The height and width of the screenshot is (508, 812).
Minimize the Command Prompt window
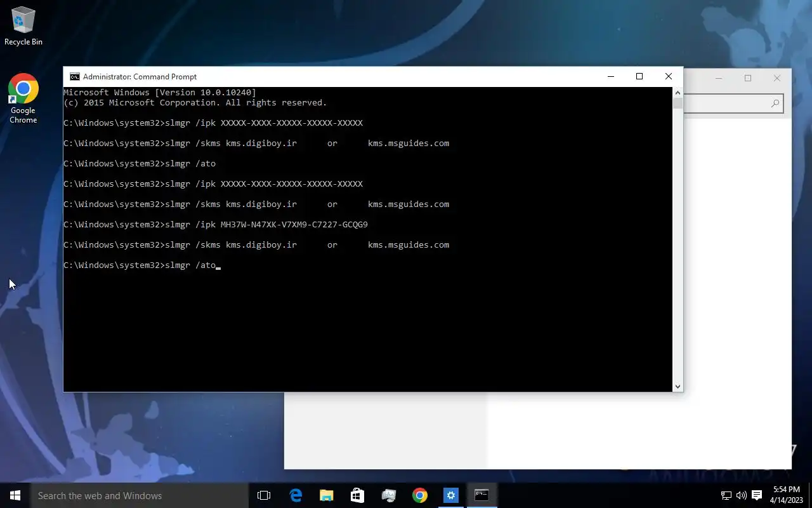(611, 77)
